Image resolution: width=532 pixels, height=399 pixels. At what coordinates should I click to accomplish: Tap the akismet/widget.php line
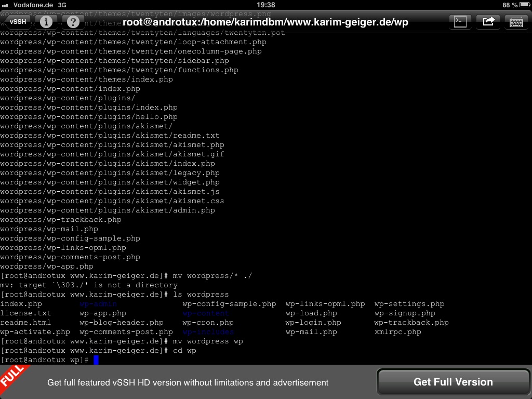[x=110, y=182]
